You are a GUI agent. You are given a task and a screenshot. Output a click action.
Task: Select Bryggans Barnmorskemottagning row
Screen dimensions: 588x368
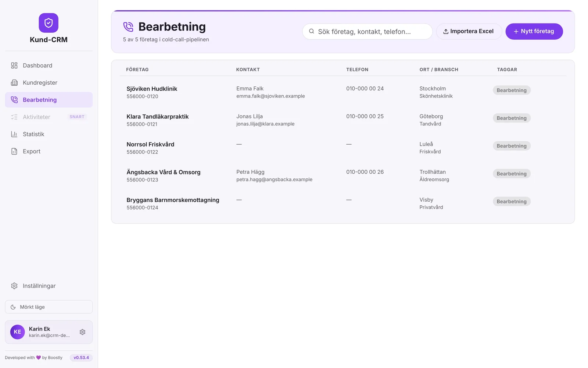coord(343,203)
